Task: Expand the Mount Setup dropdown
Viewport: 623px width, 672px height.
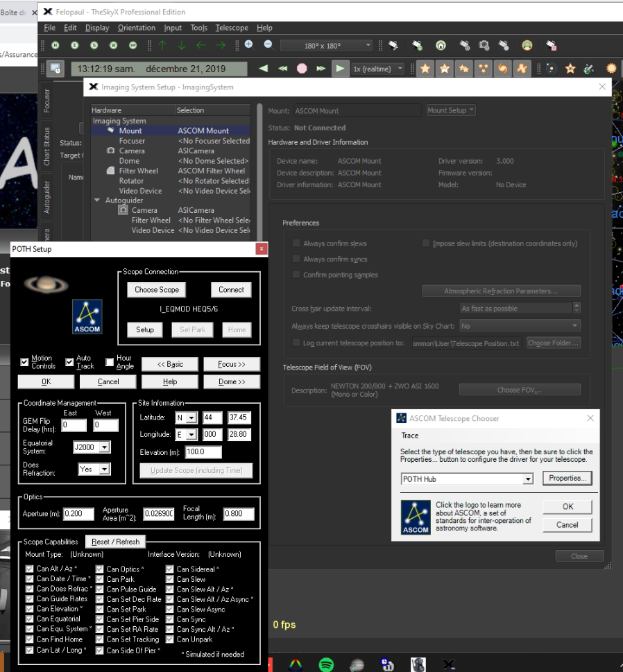Action: (x=451, y=110)
